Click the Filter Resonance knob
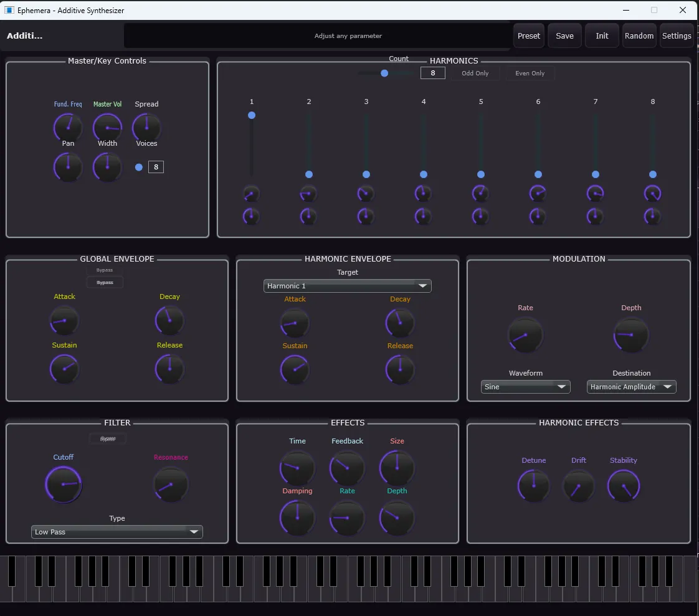Image resolution: width=699 pixels, height=616 pixels. 171,485
